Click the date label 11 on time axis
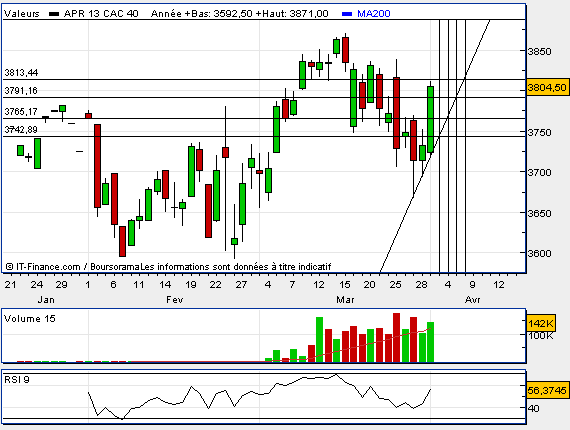This screenshot has width=570, height=430. 139,285
